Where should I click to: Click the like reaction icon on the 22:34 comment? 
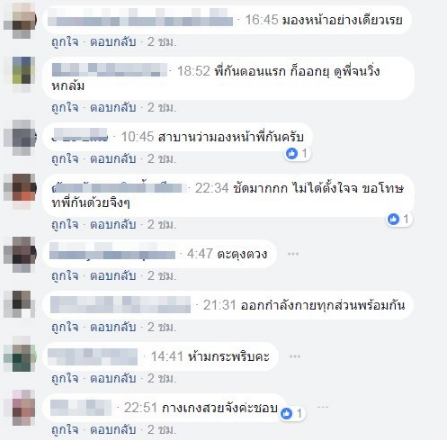pos(394,219)
